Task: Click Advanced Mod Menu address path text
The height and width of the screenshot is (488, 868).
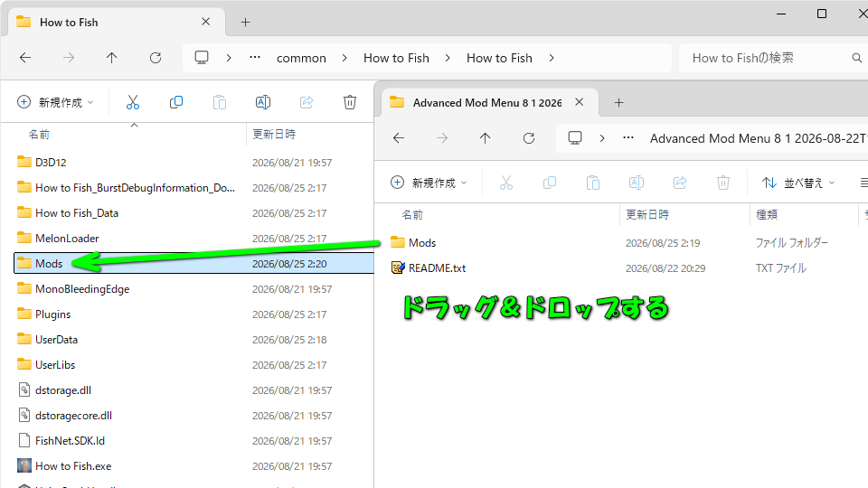Action: (759, 137)
